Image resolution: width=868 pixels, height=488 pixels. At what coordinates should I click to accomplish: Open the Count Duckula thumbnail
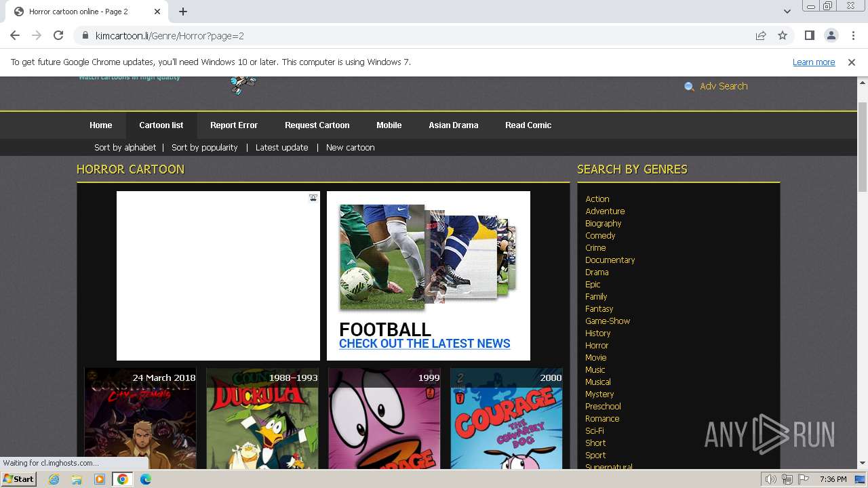262,418
